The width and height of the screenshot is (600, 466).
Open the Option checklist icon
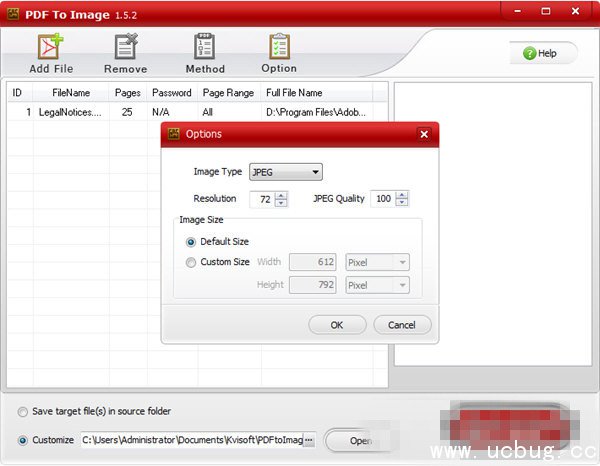pos(279,48)
